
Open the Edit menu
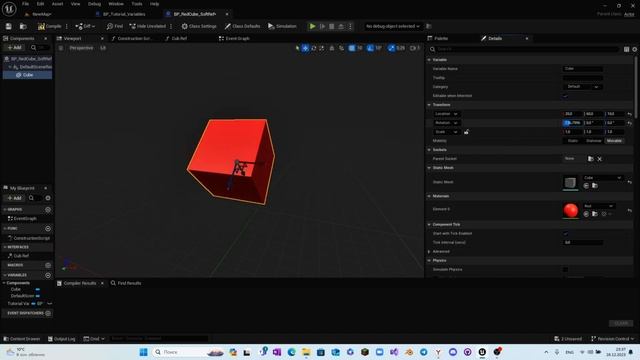pyautogui.click(x=40, y=4)
